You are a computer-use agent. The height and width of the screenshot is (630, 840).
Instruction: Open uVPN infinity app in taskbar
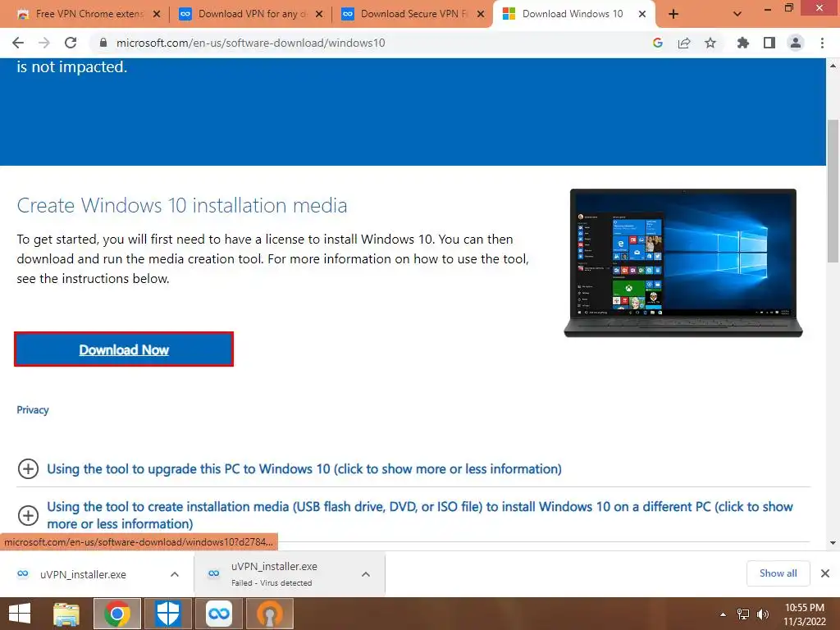(218, 614)
